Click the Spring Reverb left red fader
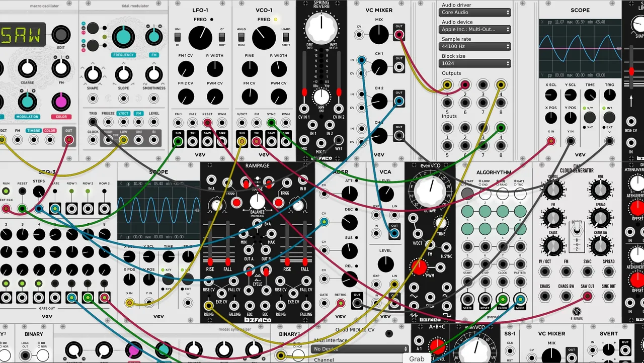644x363 pixels. [x=304, y=92]
